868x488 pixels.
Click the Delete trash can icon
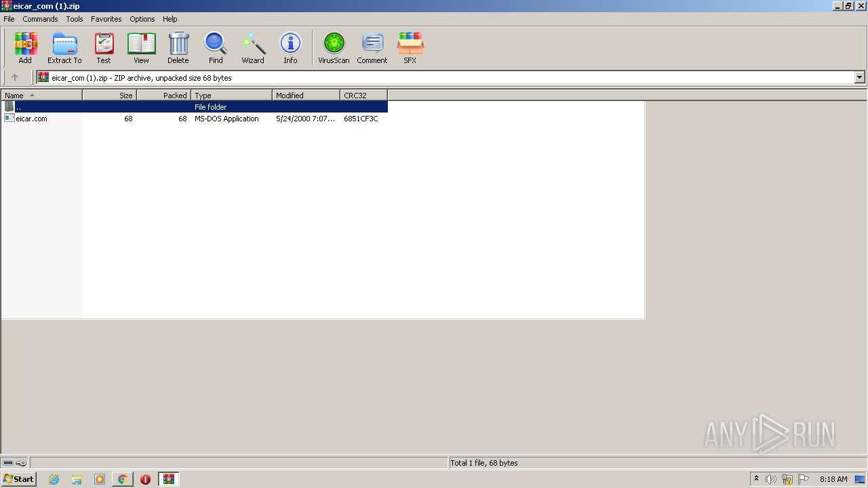(x=178, y=48)
